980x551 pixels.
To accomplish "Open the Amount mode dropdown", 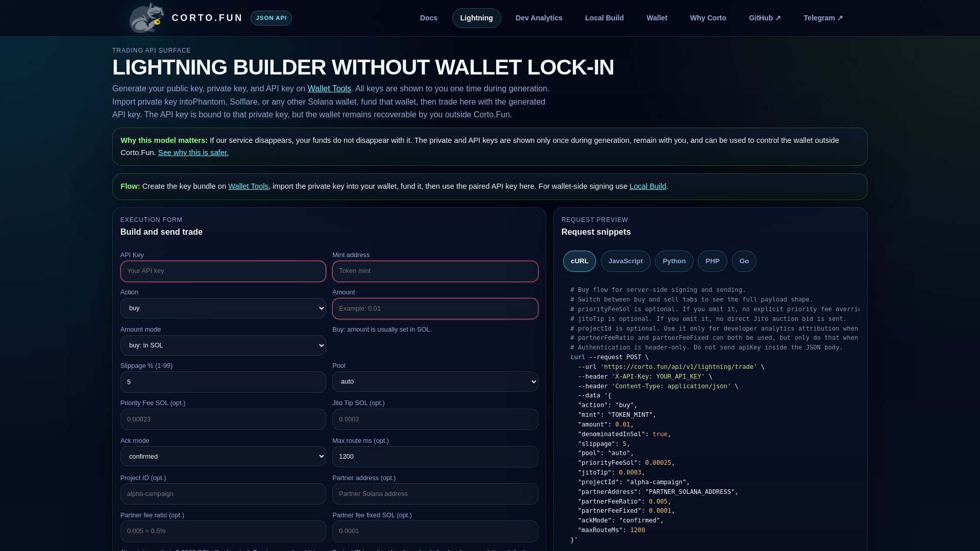I will point(223,345).
